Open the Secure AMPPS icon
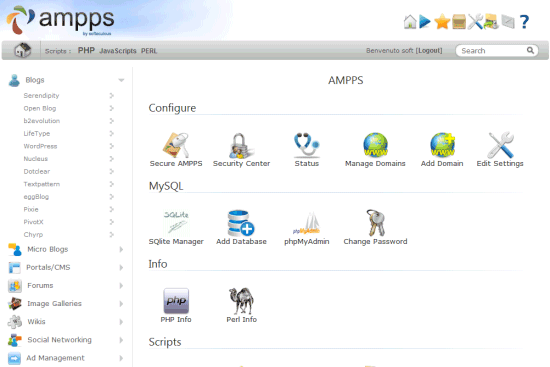550x367 pixels. (x=176, y=145)
